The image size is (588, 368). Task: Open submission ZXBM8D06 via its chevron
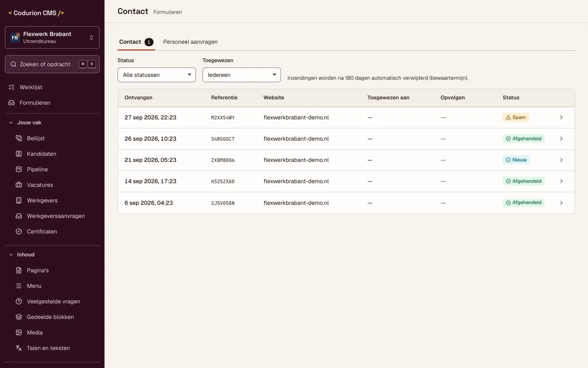[x=561, y=160]
